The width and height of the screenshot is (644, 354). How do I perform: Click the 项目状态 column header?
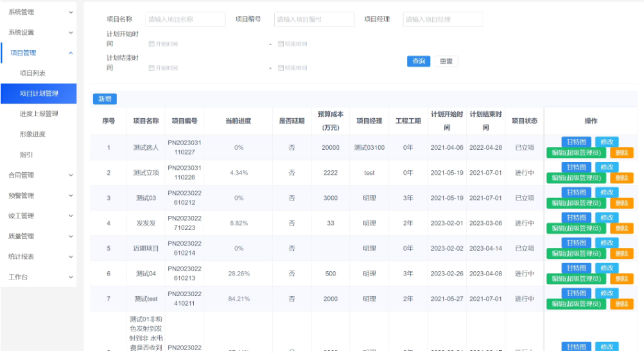pos(525,121)
